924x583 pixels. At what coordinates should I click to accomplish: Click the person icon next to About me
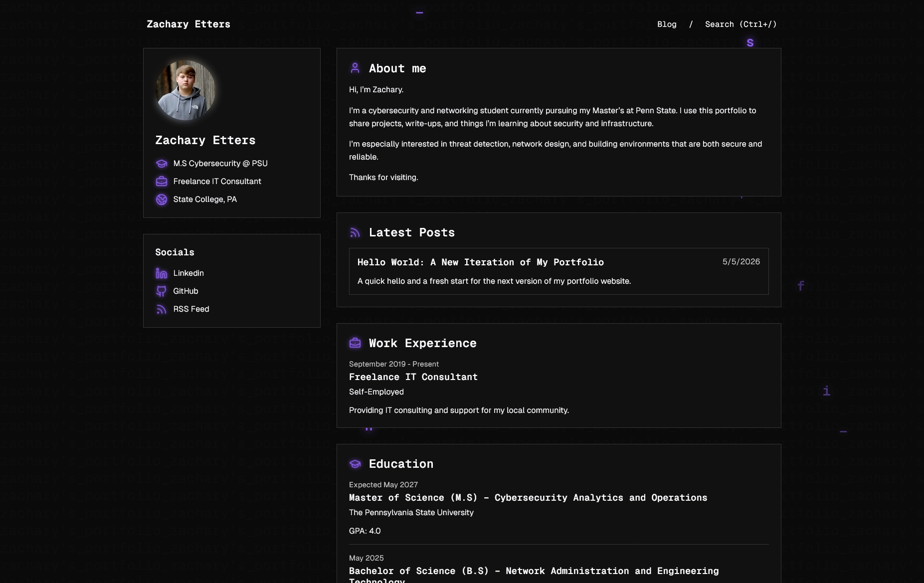point(355,68)
